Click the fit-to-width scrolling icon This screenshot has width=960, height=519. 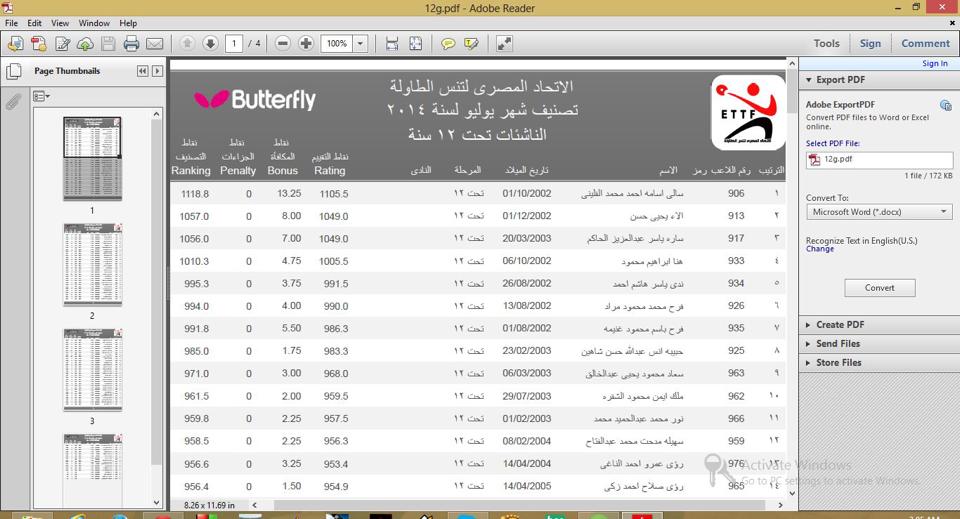(x=392, y=43)
